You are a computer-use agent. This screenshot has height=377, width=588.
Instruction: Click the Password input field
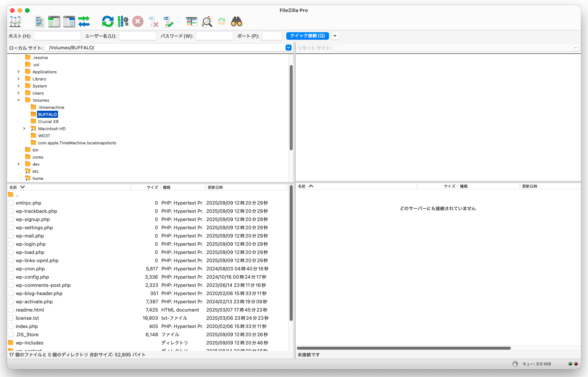coord(214,36)
